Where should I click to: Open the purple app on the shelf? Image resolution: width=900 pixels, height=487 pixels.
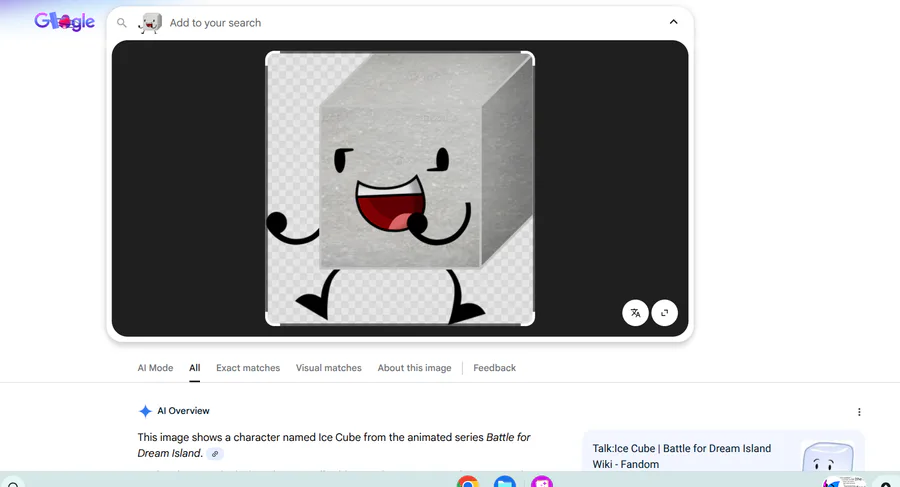click(x=541, y=482)
